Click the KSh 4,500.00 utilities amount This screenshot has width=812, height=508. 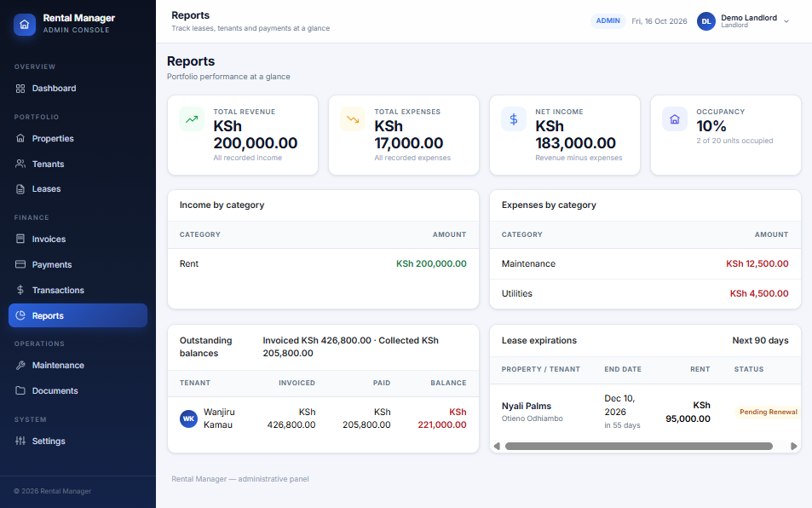759,293
